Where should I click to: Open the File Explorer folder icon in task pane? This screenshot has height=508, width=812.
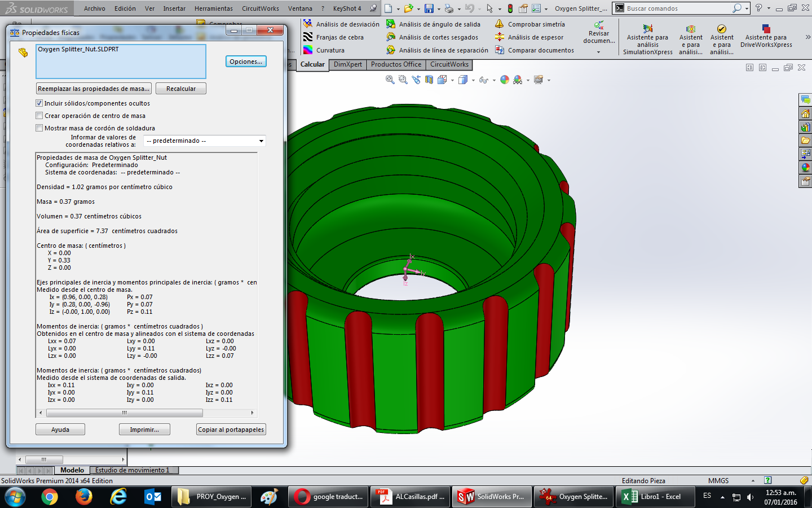click(x=806, y=141)
